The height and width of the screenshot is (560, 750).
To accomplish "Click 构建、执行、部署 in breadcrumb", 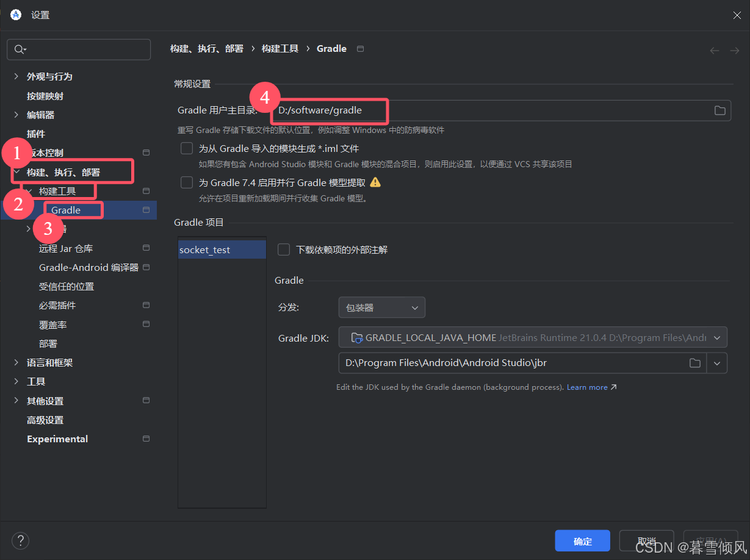I will [206, 49].
